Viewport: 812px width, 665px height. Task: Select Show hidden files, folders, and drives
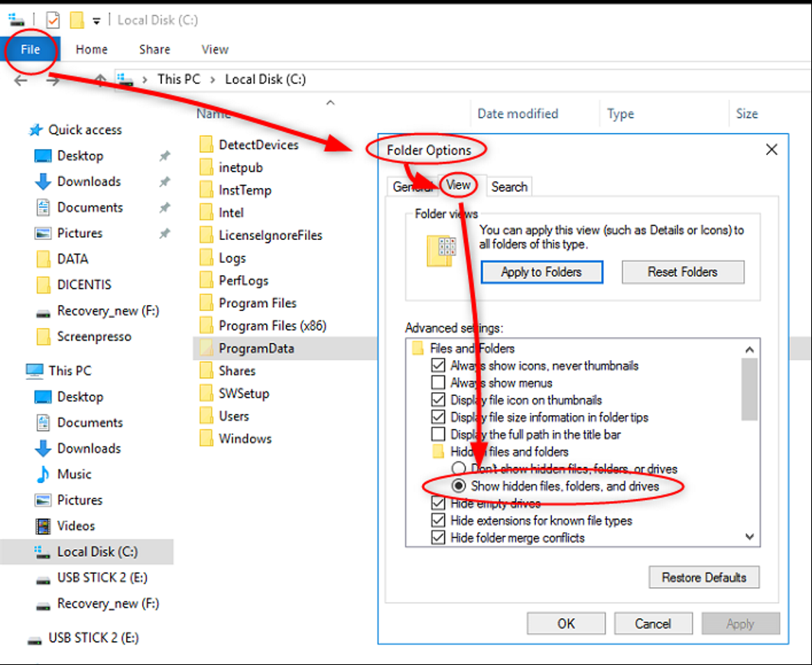[458, 485]
